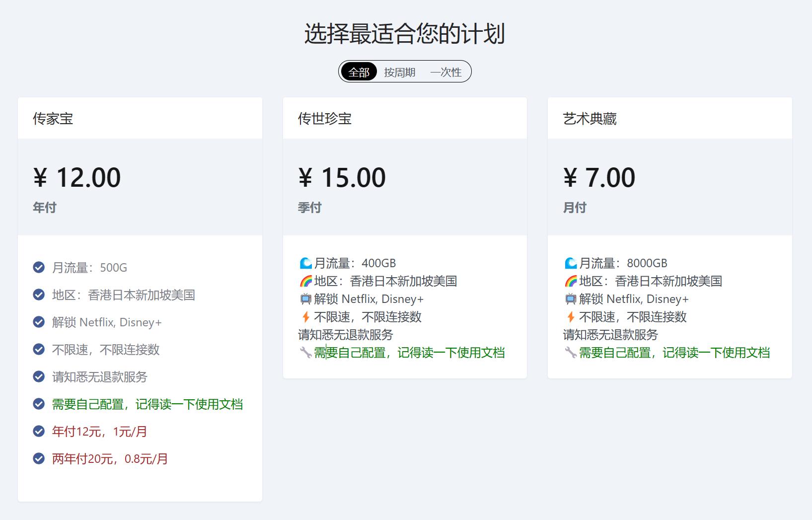Open the 传世珍宝 plan card title
This screenshot has height=520, width=812.
click(x=325, y=119)
